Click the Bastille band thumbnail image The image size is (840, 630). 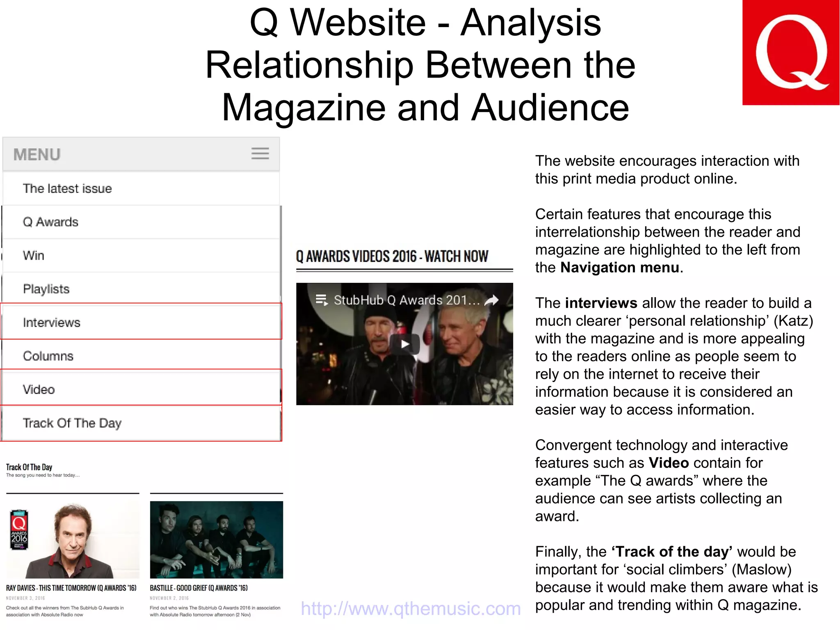coord(217,540)
